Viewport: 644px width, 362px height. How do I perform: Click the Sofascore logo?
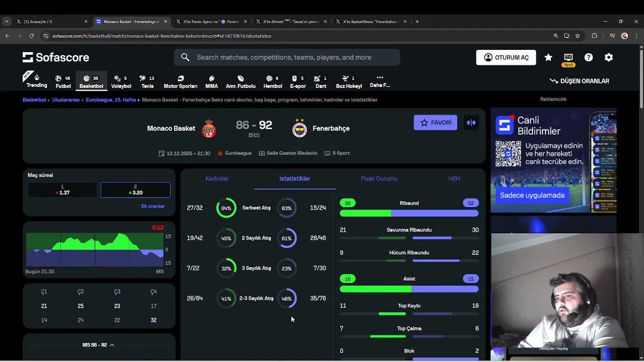(x=56, y=57)
